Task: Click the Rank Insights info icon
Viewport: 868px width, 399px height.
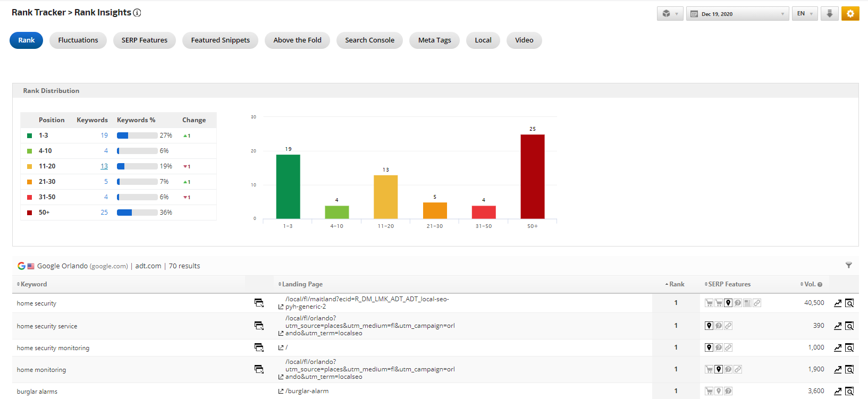Action: coord(137,13)
